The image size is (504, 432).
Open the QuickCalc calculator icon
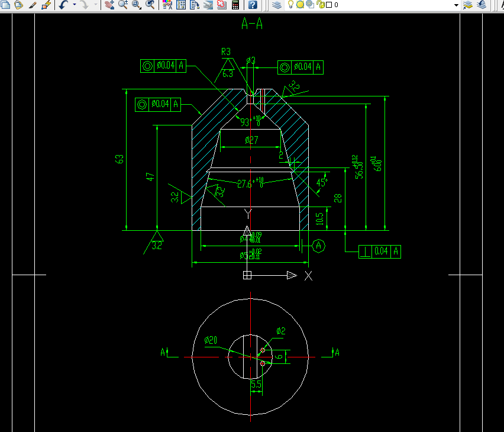pos(235,5)
